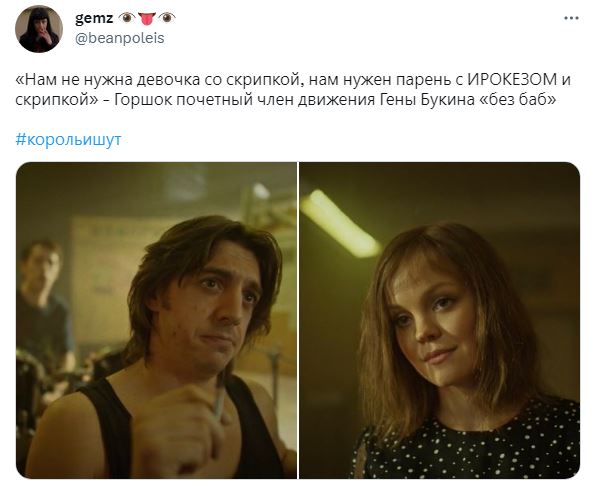Screen dimensions: 594x488
Task: Click the display name gemz
Action: click(x=94, y=18)
